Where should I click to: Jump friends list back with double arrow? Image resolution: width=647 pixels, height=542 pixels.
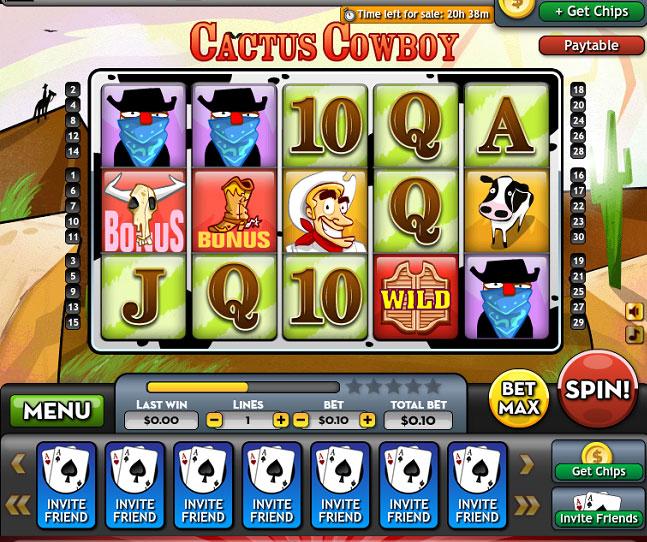pyautogui.click(x=18, y=506)
